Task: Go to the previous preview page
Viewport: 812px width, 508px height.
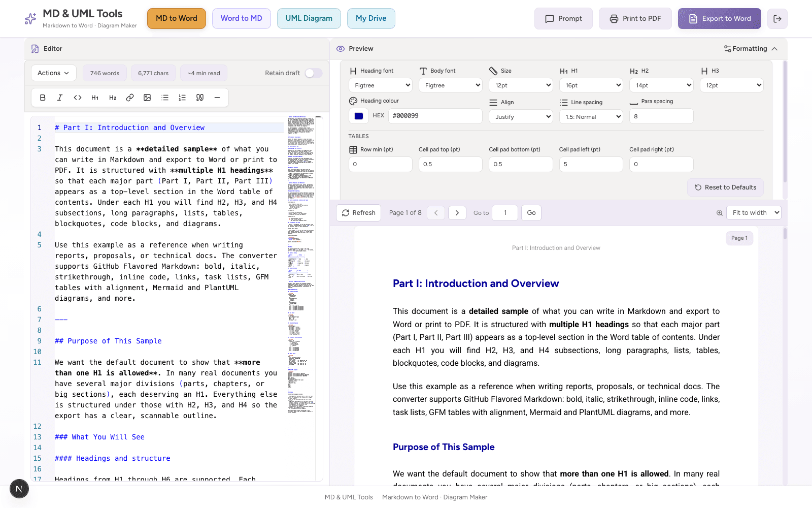Action: (x=436, y=213)
